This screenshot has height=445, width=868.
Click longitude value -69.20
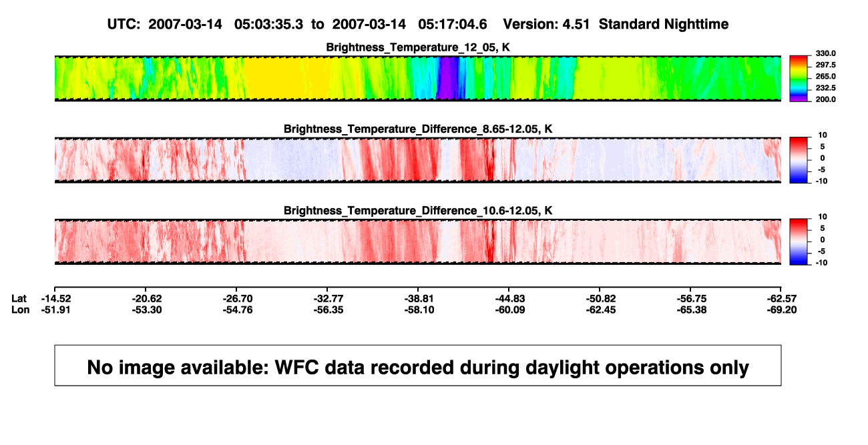(781, 310)
